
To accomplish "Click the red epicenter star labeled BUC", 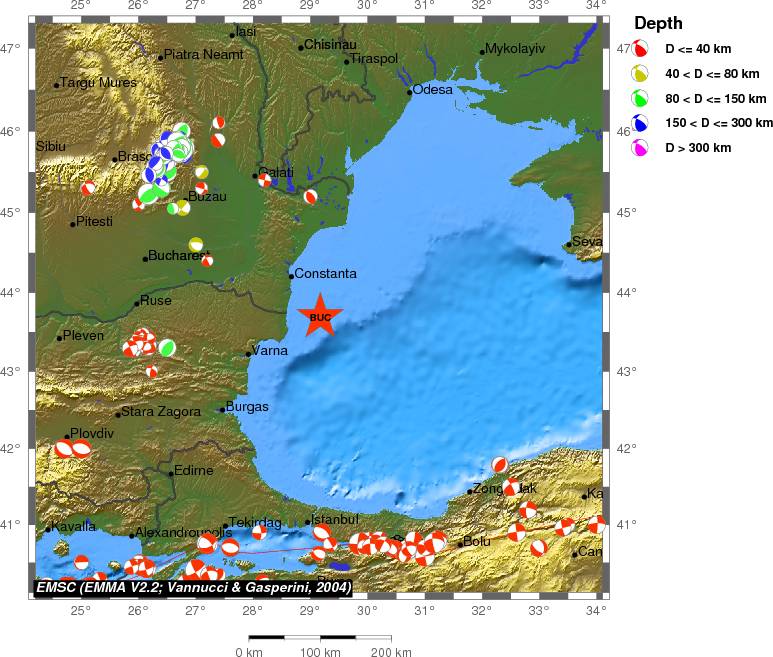I will pyautogui.click(x=320, y=316).
